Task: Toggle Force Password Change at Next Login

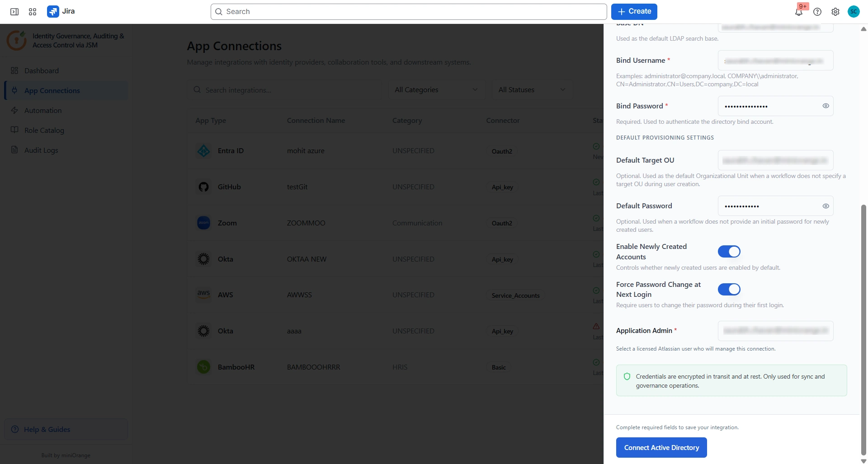Action: pyautogui.click(x=729, y=290)
